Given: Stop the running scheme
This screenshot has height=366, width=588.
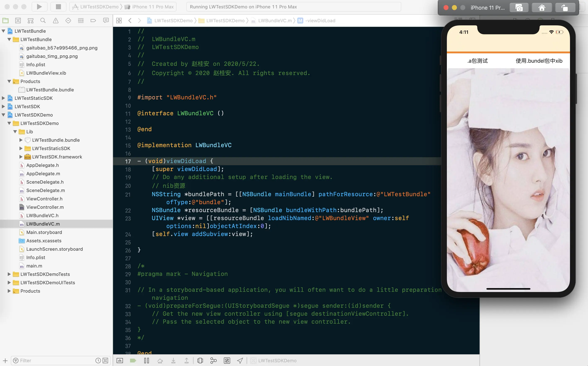Looking at the screenshot, I should pyautogui.click(x=58, y=7).
